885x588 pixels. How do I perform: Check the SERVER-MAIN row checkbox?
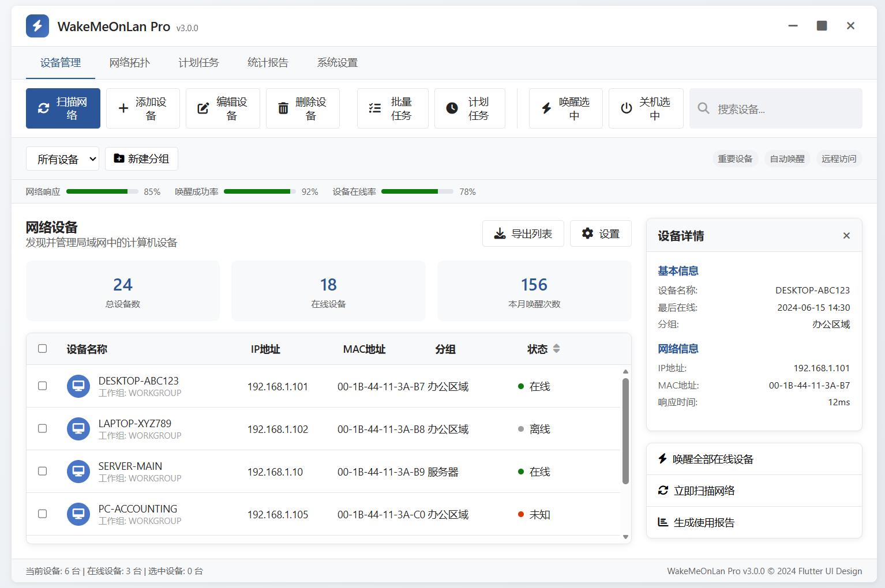42,471
